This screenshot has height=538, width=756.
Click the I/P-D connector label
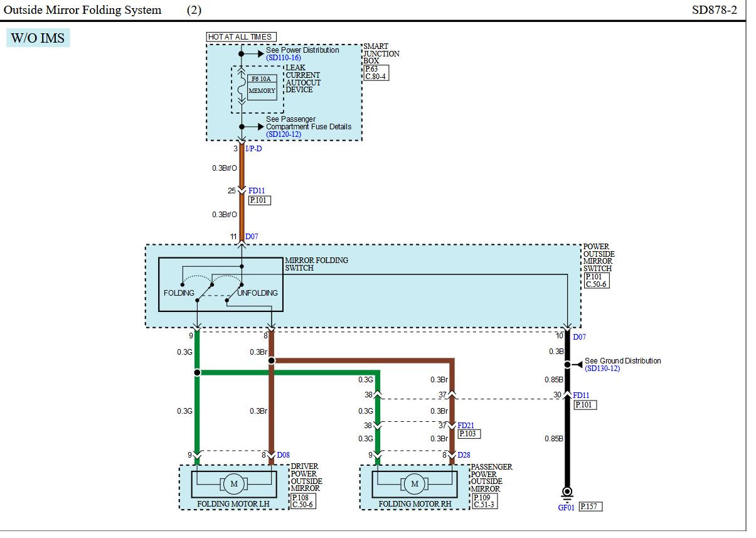click(253, 149)
